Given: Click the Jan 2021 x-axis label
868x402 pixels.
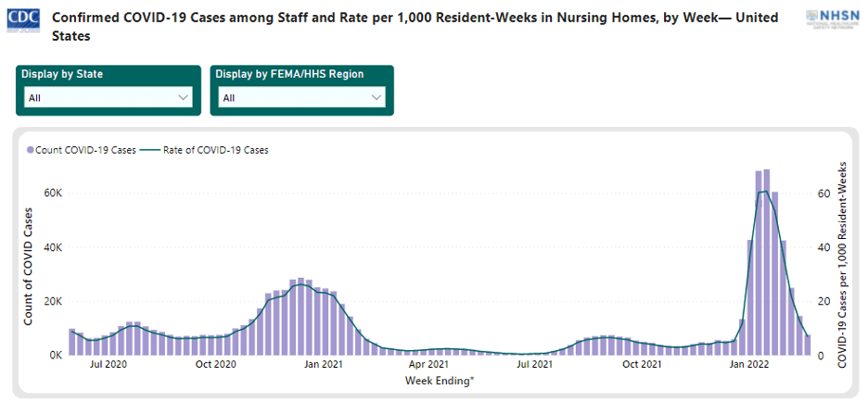Looking at the screenshot, I should click(325, 365).
